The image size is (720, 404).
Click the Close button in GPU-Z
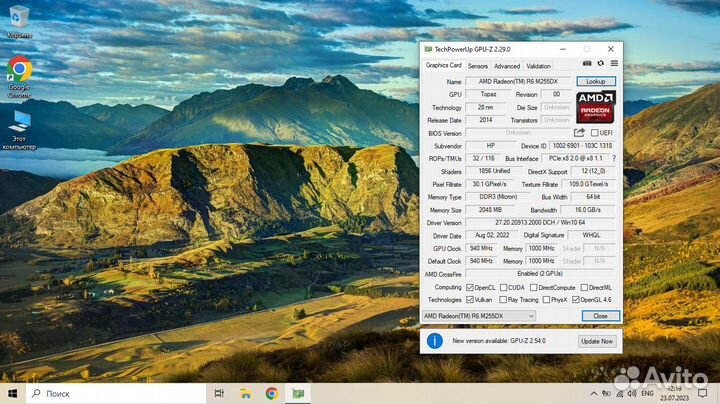coord(601,316)
